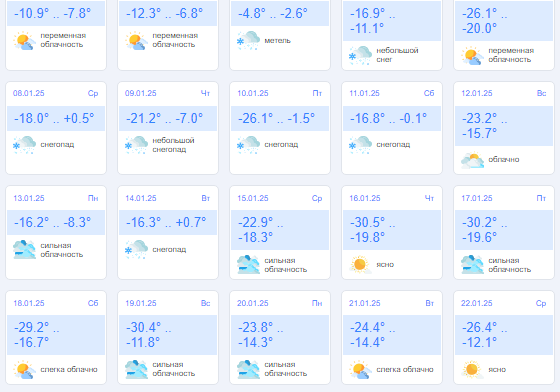Click the sun-cloud icon on the -26.1° .. -20.0° card
This screenshot has width=560, height=392.
click(472, 55)
